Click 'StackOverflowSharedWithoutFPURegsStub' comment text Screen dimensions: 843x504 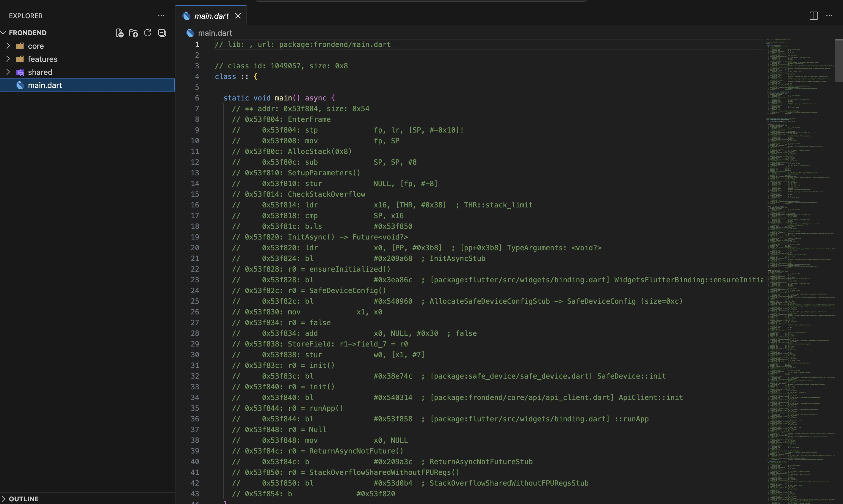click(509, 483)
